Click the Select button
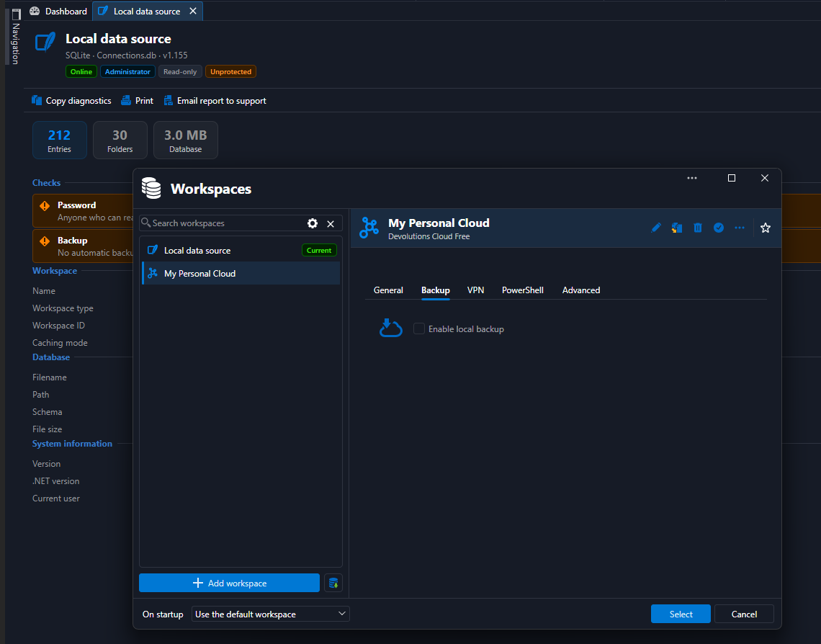The height and width of the screenshot is (644, 821). [x=680, y=614]
